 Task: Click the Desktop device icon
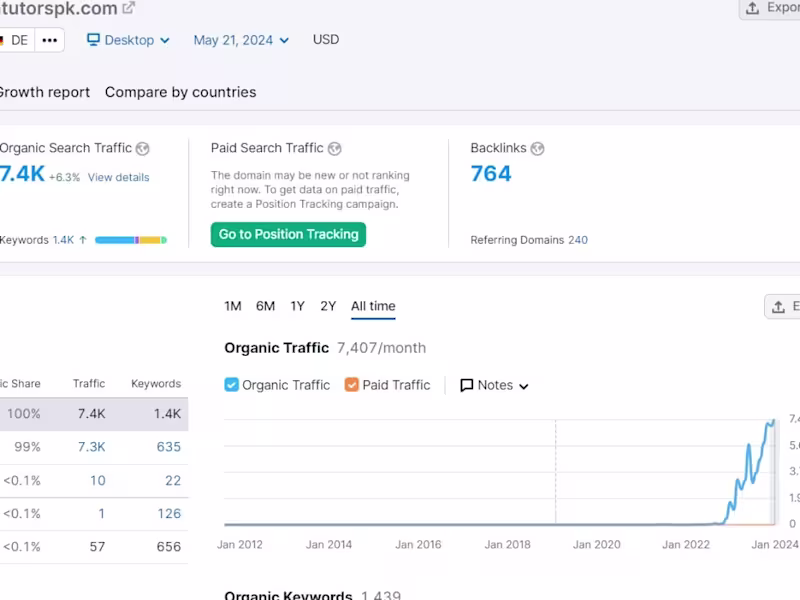pos(93,40)
